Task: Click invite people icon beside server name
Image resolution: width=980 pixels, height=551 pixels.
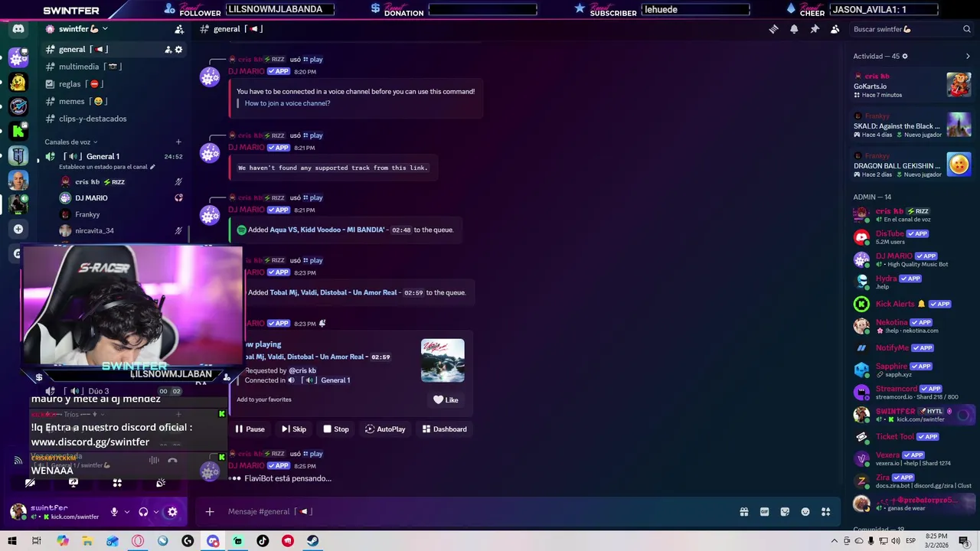Action: click(x=179, y=29)
